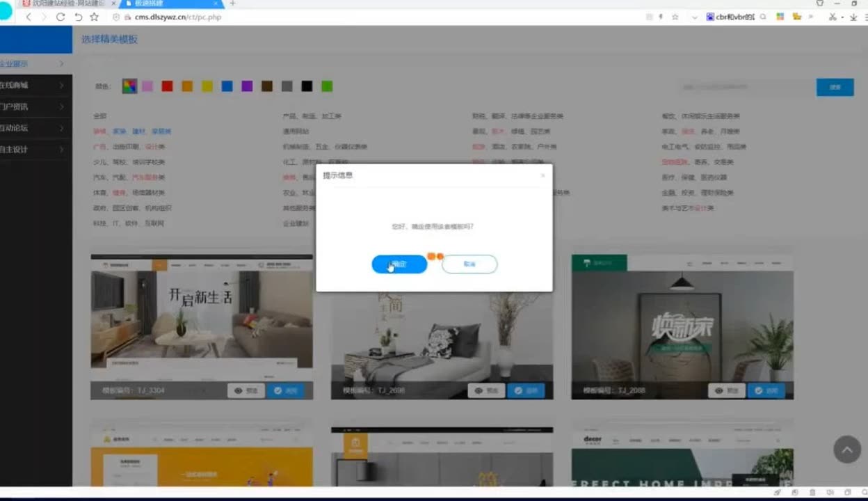Expand the 自主设计 sidebar section
868x501 pixels.
36,150
